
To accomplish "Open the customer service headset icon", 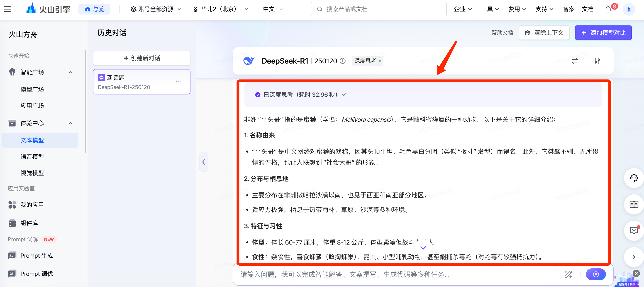I will click(634, 178).
